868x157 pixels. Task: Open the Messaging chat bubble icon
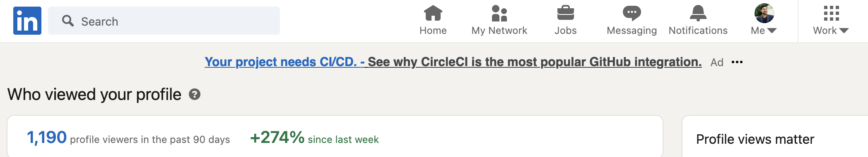click(x=632, y=13)
